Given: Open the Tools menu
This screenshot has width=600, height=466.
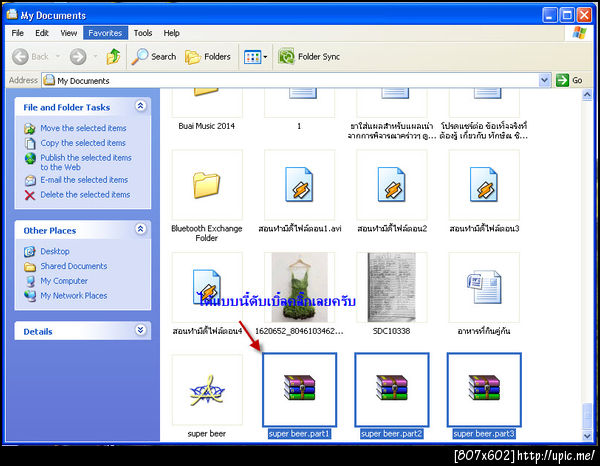Looking at the screenshot, I should click(x=143, y=33).
